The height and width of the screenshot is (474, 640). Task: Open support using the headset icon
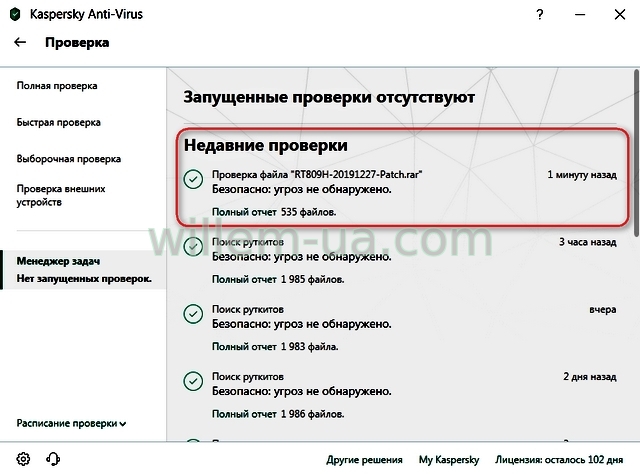(53, 459)
